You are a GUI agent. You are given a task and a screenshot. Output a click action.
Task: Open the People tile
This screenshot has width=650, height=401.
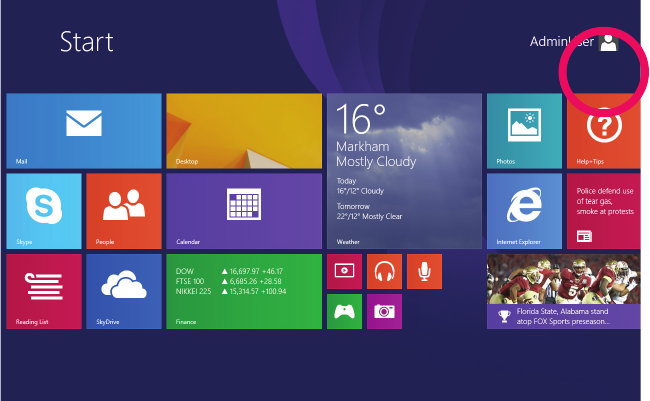pos(124,211)
